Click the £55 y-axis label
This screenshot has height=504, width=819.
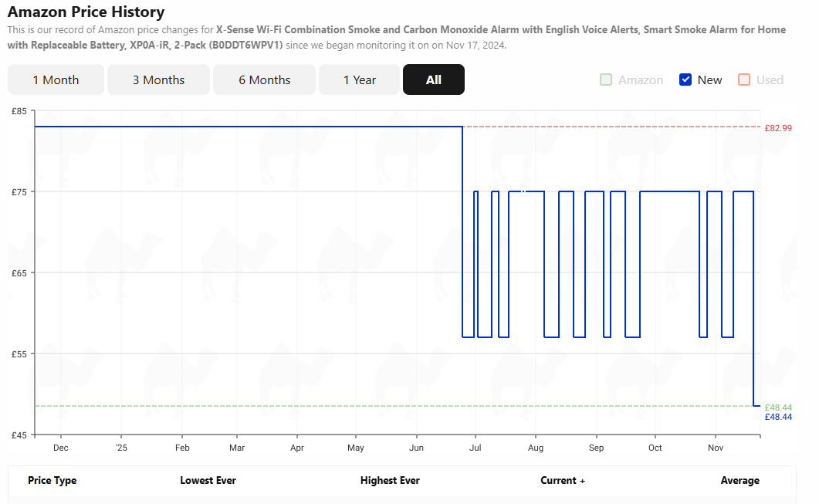pos(19,354)
